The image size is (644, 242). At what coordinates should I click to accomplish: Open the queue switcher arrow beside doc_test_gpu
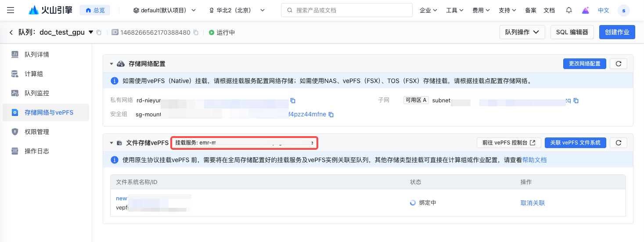coord(91,32)
